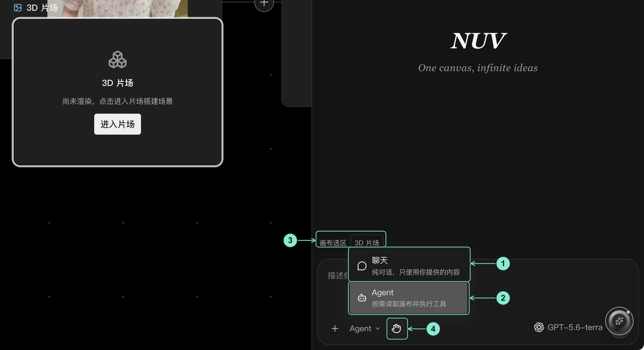Click the photo thumbnail above the card
644x350 pixels.
117,9
